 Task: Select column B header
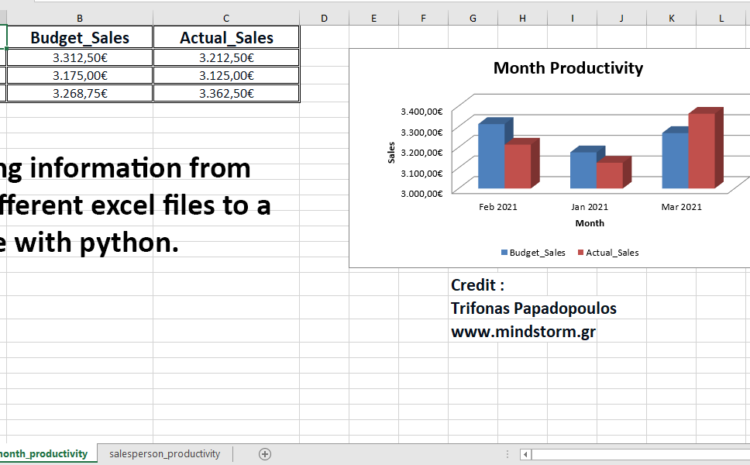pos(80,18)
